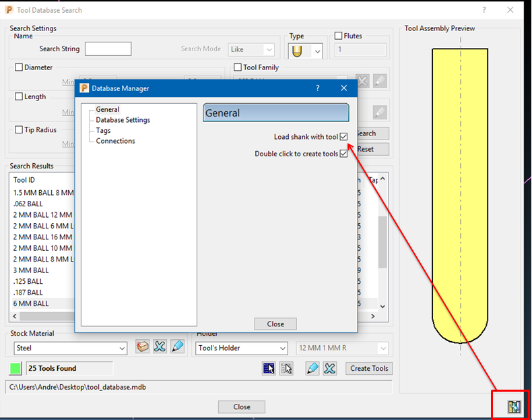Enable the Diameter filter checkbox
This screenshot has width=532, height=420.
click(19, 67)
